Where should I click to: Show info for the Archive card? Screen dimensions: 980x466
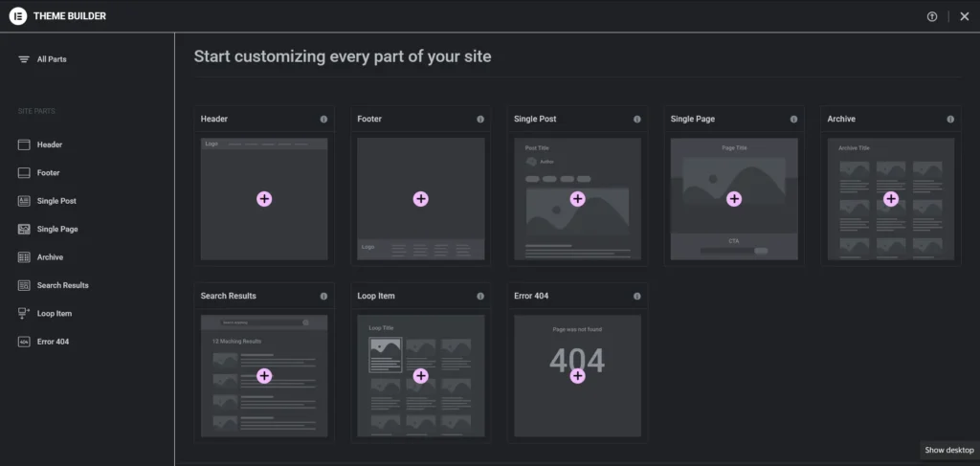[x=950, y=120]
